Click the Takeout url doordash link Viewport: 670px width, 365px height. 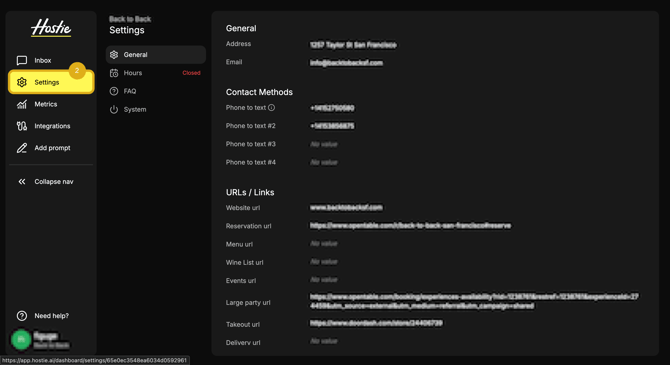point(376,323)
